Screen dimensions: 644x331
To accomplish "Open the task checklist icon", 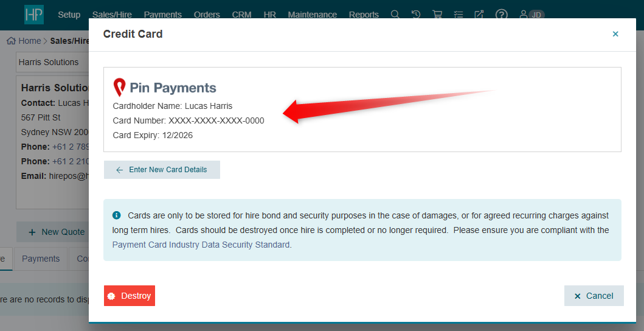I will [x=459, y=15].
